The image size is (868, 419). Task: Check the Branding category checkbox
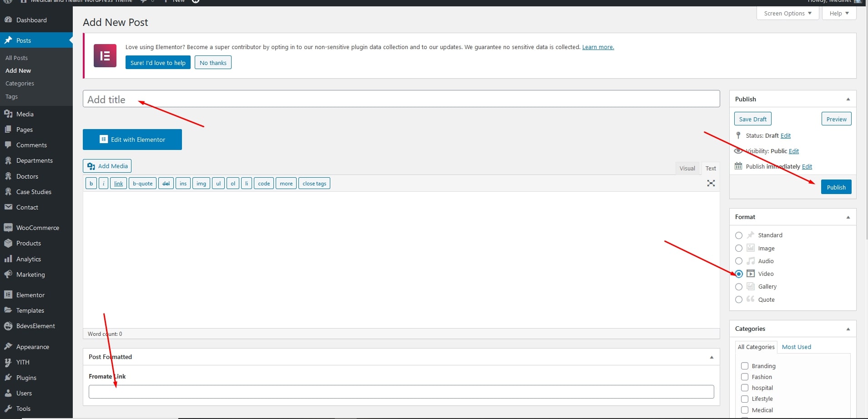pos(745,366)
